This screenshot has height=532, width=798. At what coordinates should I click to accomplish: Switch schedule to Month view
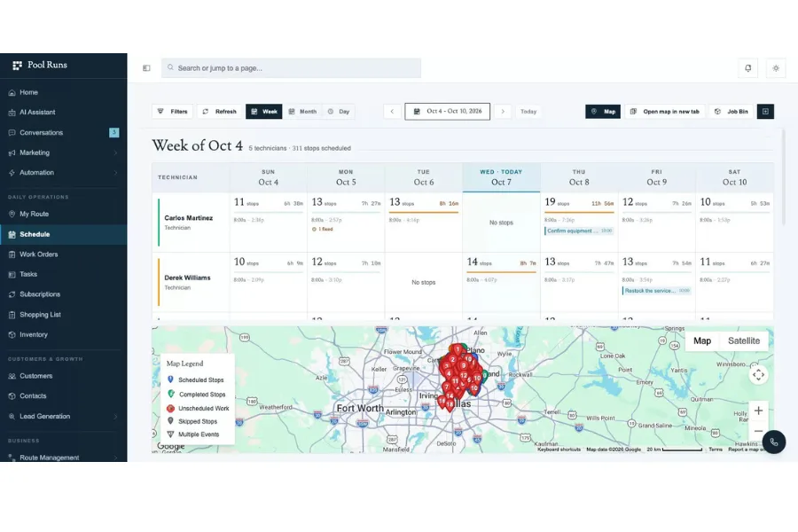click(x=303, y=112)
